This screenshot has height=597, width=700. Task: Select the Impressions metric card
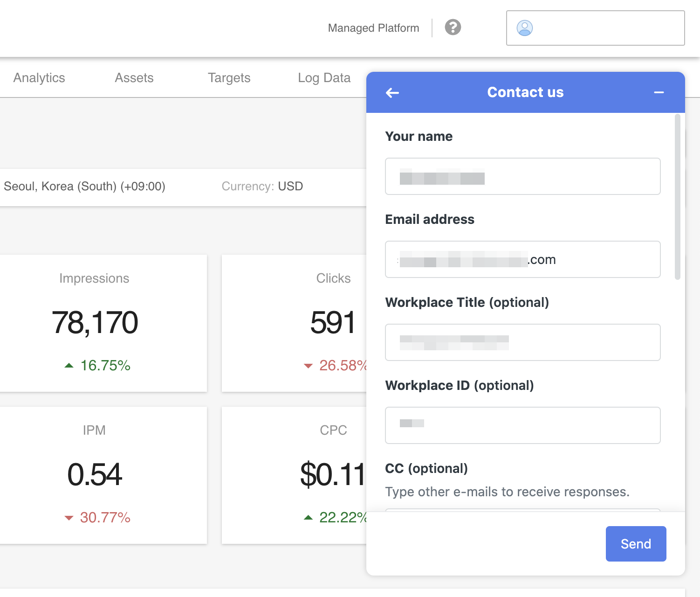(95, 323)
